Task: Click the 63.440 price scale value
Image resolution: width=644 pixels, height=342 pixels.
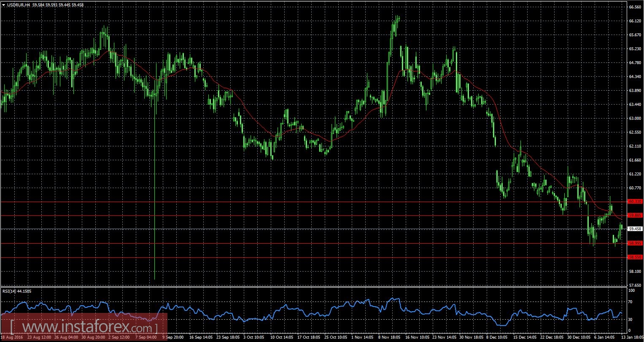Action: pos(635,105)
